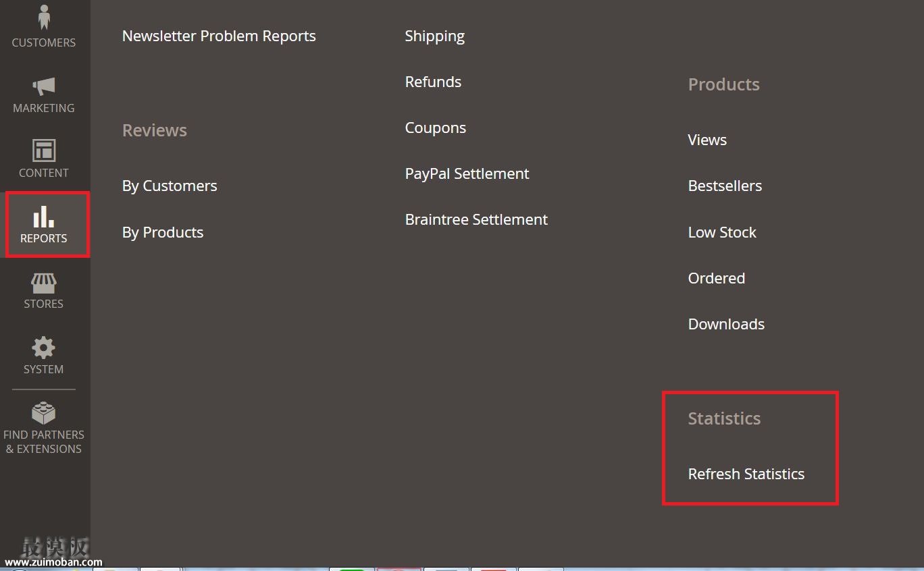Click the System gear icon

point(44,348)
